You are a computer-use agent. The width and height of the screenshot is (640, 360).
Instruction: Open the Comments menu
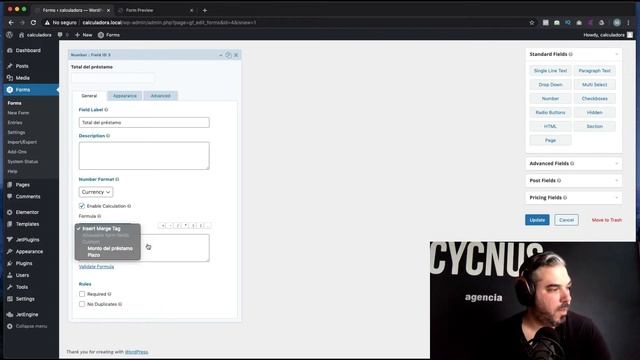[x=28, y=196]
